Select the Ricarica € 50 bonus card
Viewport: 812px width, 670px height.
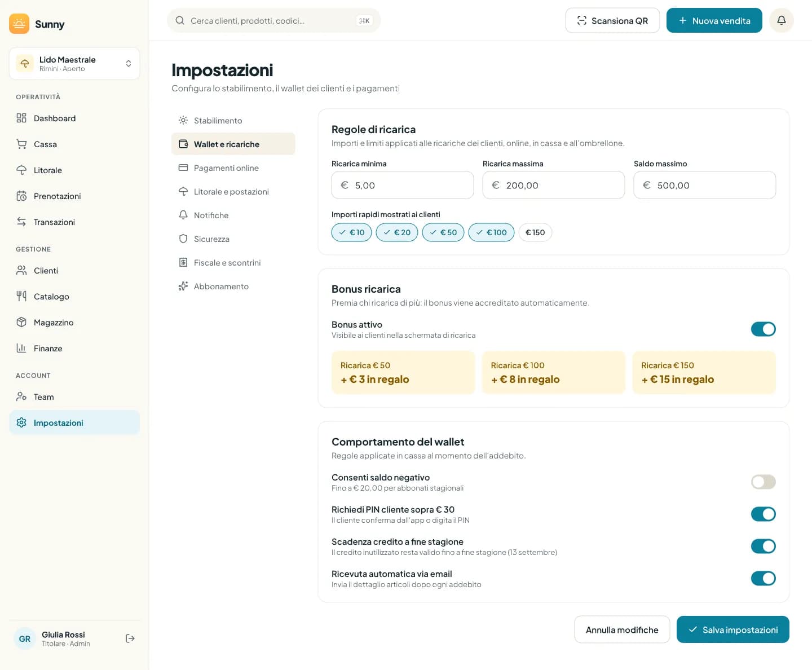click(403, 372)
